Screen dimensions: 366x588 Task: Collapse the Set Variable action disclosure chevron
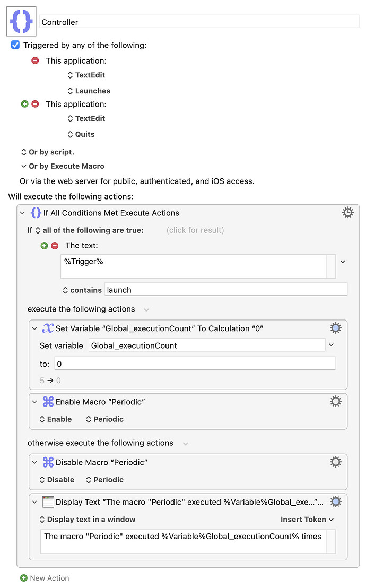34,328
